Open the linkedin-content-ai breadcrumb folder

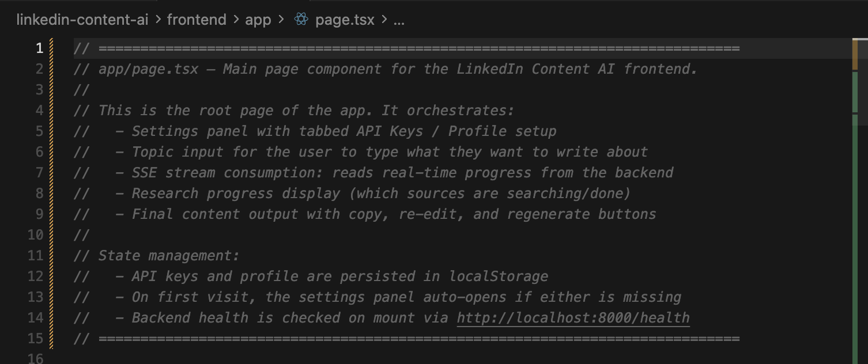(x=82, y=20)
